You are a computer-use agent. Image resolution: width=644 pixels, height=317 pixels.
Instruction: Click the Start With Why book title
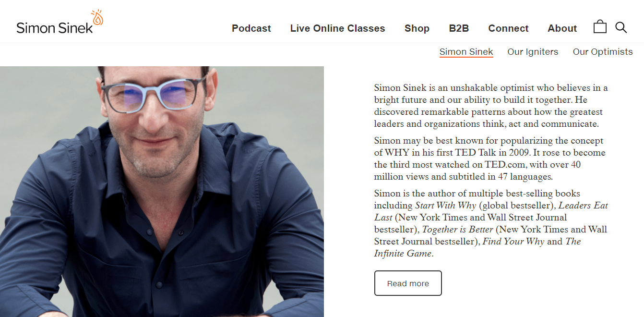(x=446, y=206)
